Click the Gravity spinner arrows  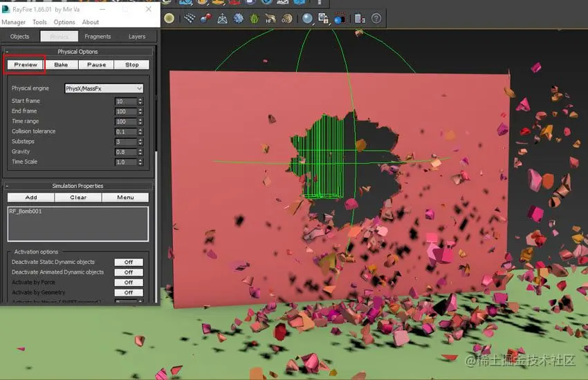[x=140, y=152]
